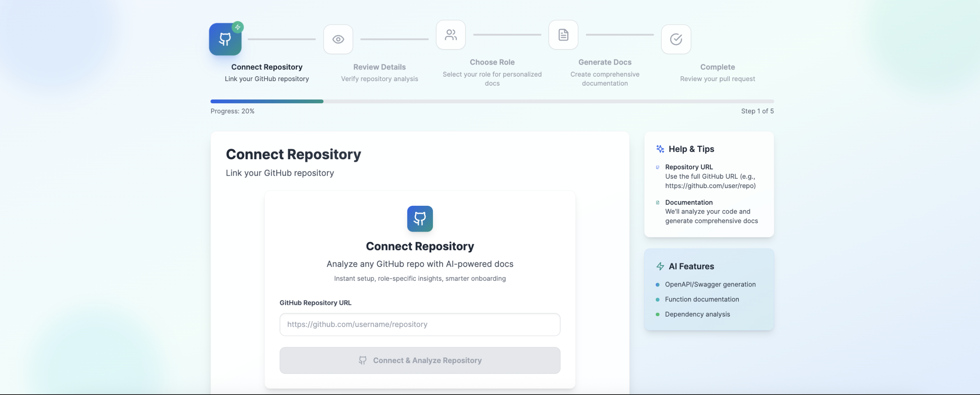The height and width of the screenshot is (395, 980).
Task: Click the "Documentation" tip title
Action: click(688, 202)
